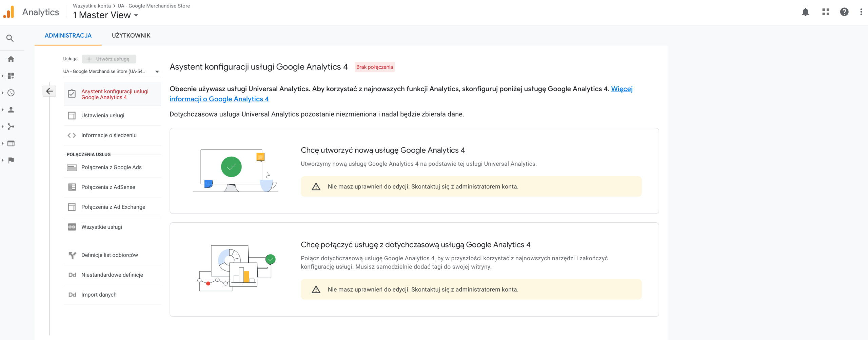Open Acquisition branching icon in sidebar
The image size is (868, 340).
(11, 127)
